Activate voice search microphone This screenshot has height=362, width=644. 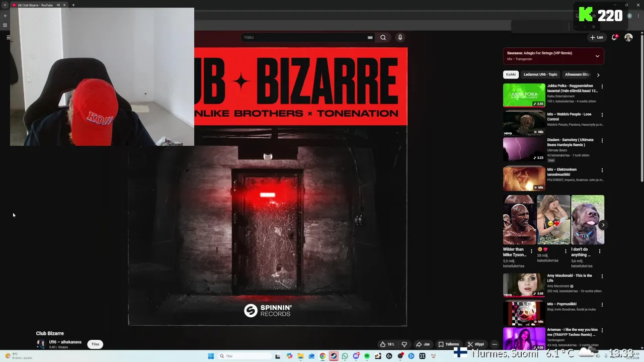tap(400, 37)
